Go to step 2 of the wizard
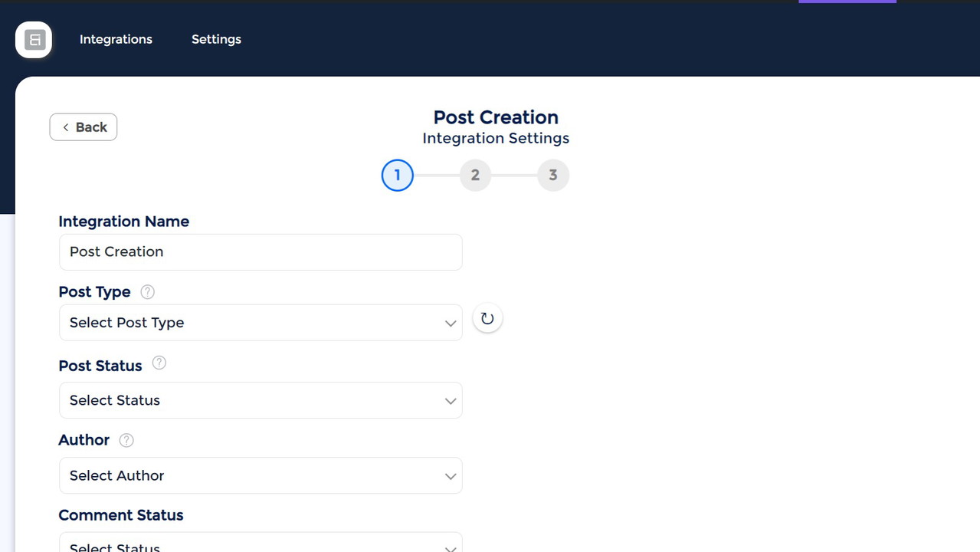 (475, 176)
